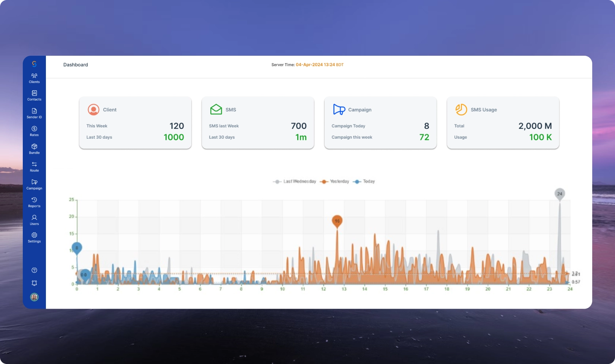Toggle Last Wednesday series in chart legend
The height and width of the screenshot is (364, 615).
coord(295,182)
